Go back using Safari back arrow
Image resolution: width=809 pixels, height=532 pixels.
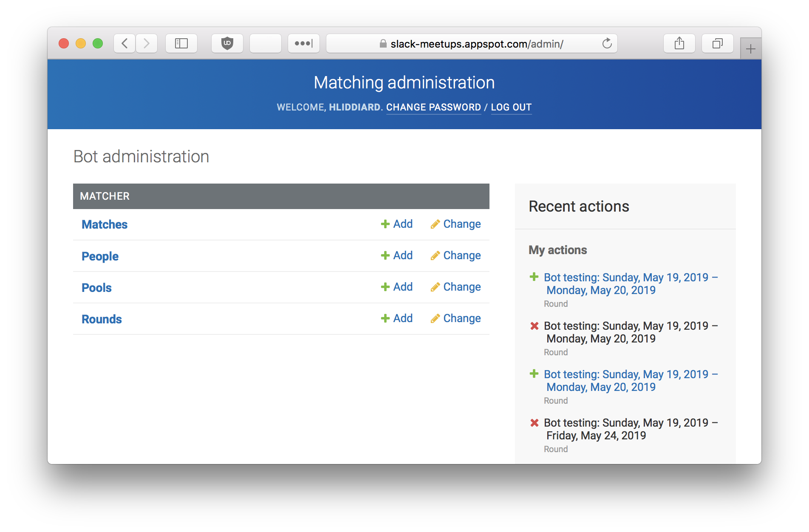click(x=124, y=43)
